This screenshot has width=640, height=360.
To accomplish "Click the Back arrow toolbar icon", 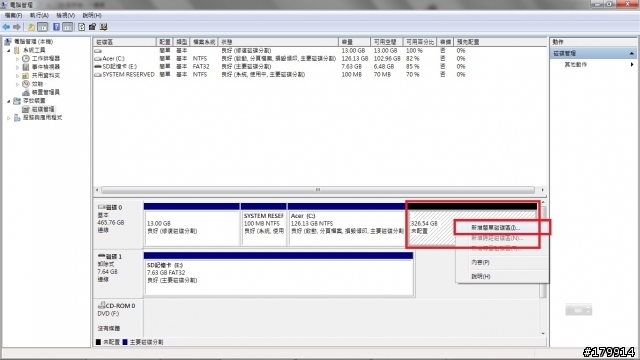I will [6, 27].
